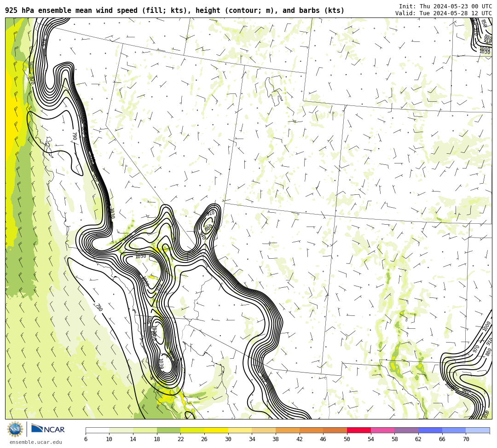Click the colorbar tick label 50
The width and height of the screenshot is (497, 448).
tap(347, 439)
